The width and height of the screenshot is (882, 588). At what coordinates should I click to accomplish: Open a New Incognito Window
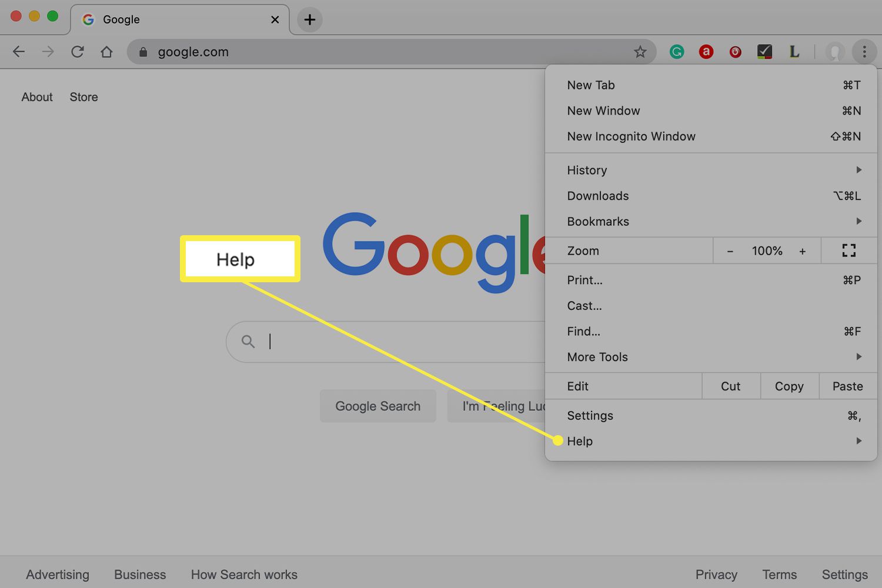[x=711, y=136]
